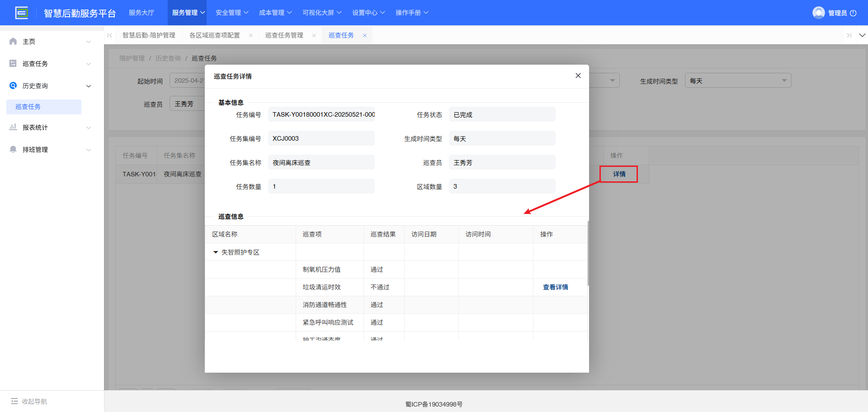Open the tab list dropdown chevron
The height and width of the screenshot is (412, 868).
pyautogui.click(x=862, y=35)
